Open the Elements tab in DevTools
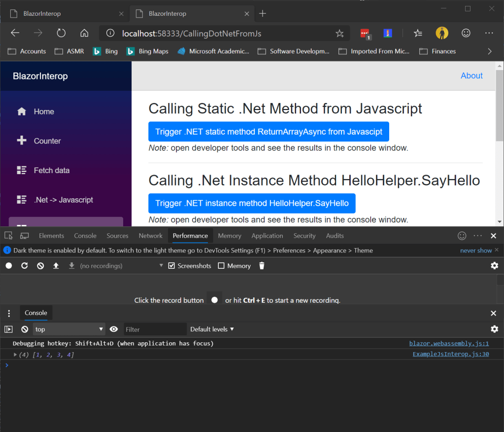Viewport: 504px width, 432px height. 51,236
